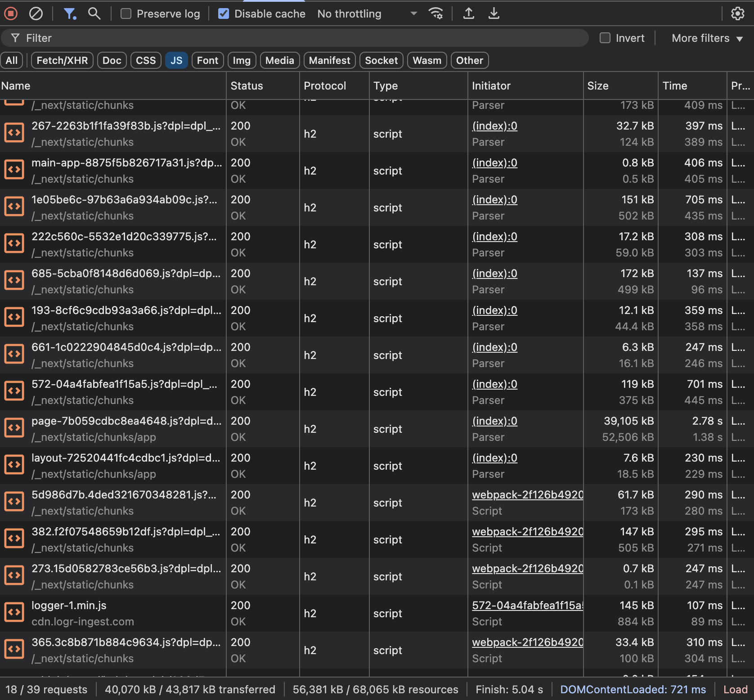
Task: Click script icon for main-app-8875f5b826717a31.js
Action: pos(14,170)
